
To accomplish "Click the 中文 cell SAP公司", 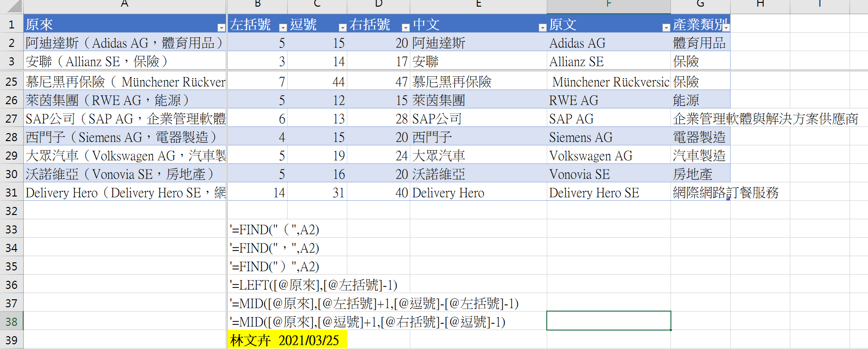I will 479,118.
